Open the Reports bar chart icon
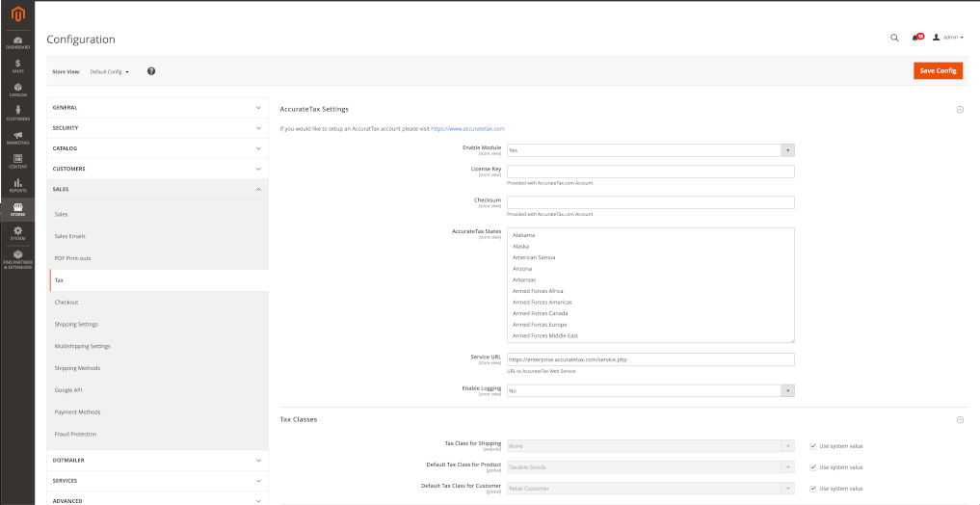Viewport: 980px width, 505px height. tap(17, 184)
